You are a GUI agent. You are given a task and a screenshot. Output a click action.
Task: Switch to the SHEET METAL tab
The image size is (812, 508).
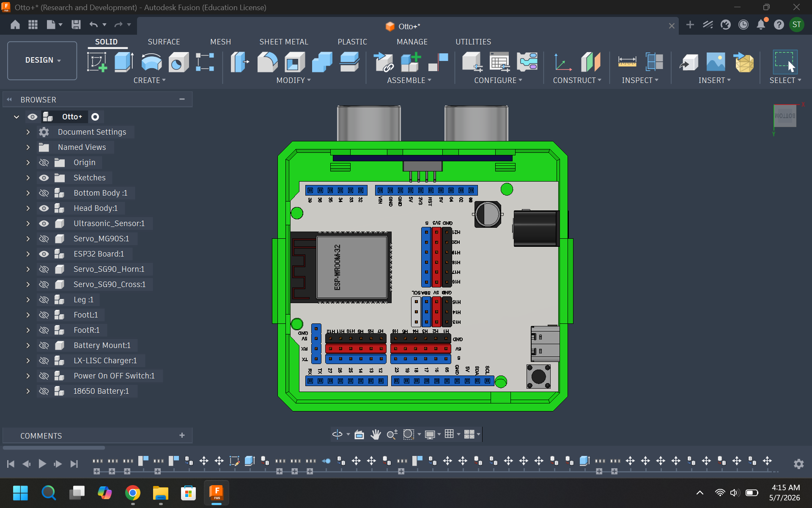284,42
